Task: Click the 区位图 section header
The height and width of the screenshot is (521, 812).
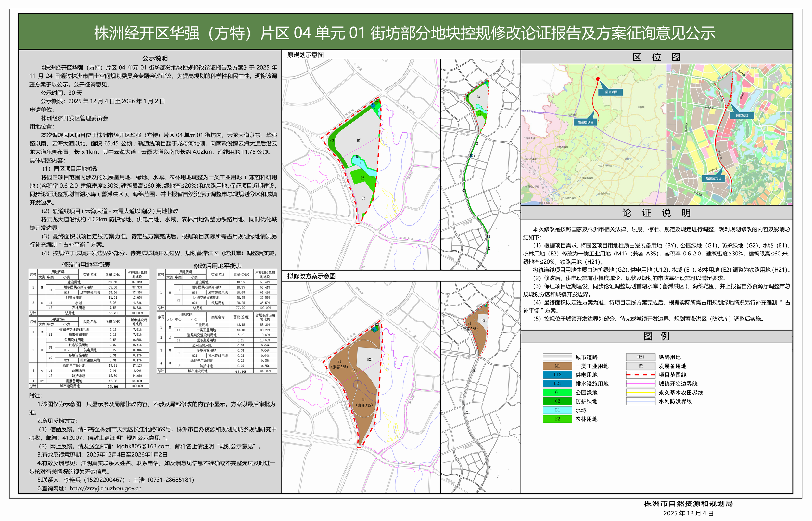Action: (x=656, y=57)
